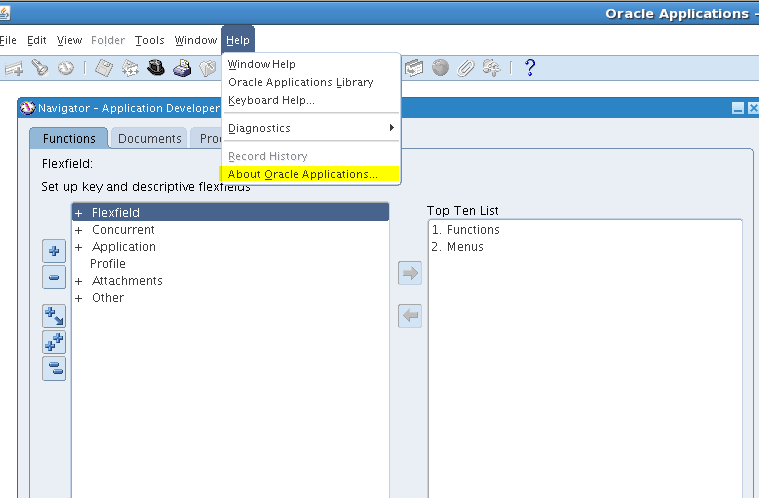759x498 pixels.
Task: Choose Window Help from the menu
Action: pyautogui.click(x=261, y=64)
